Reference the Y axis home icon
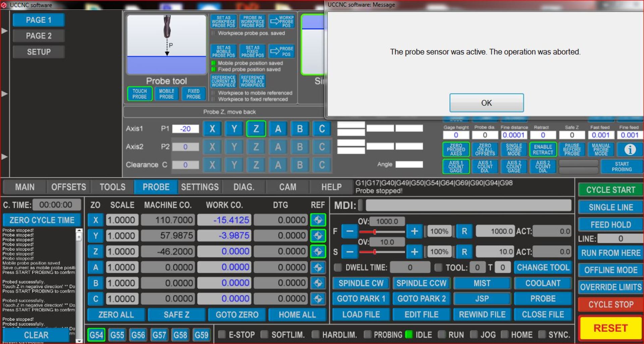 pyautogui.click(x=318, y=236)
